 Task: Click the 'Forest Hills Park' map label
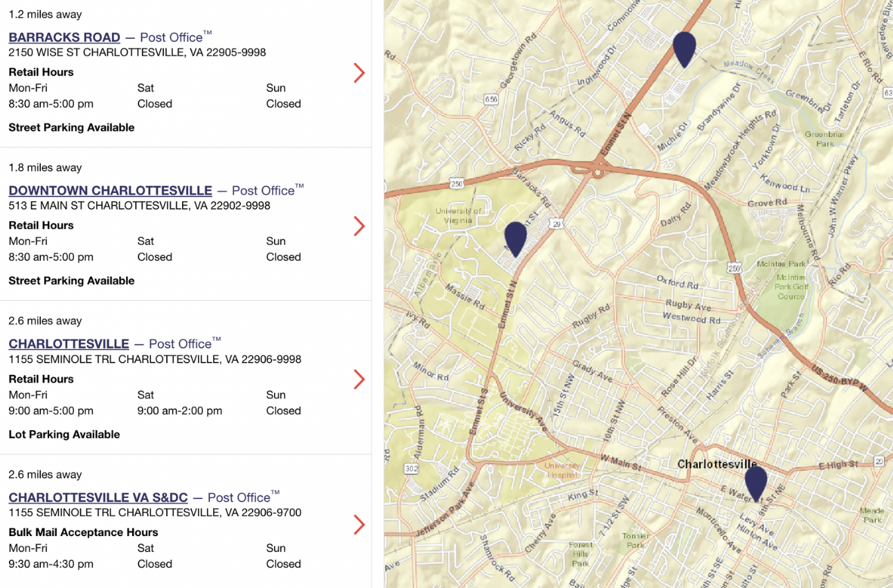(580, 554)
